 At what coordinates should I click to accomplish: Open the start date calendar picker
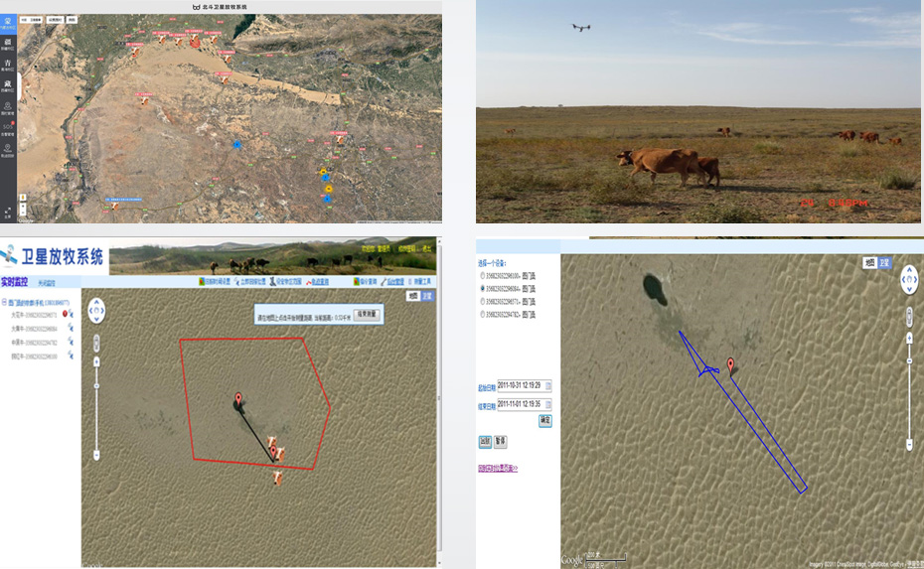(547, 385)
